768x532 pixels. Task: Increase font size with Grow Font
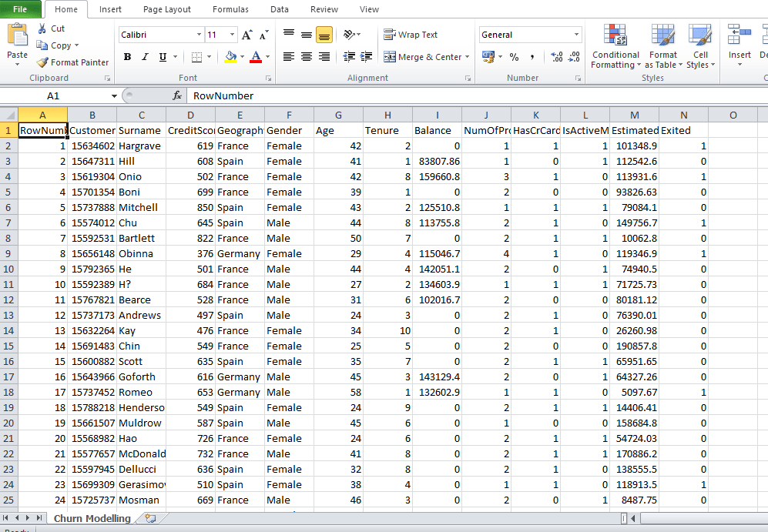tap(246, 35)
